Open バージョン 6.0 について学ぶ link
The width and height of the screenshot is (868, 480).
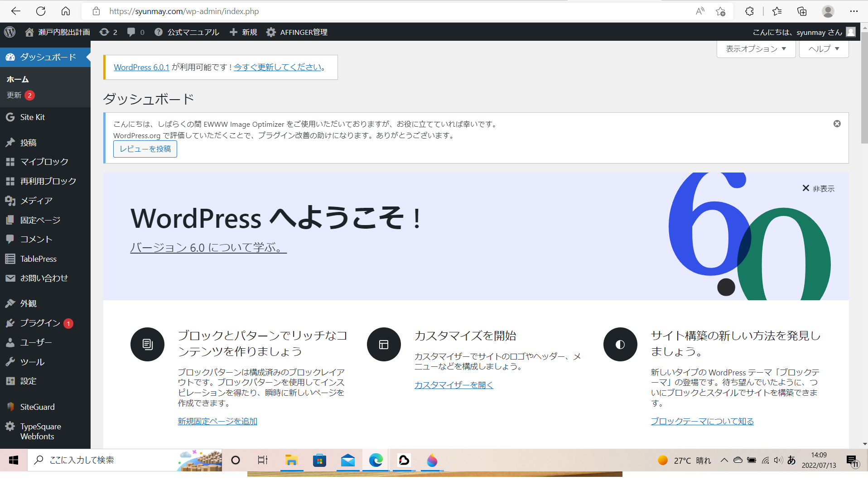point(208,248)
